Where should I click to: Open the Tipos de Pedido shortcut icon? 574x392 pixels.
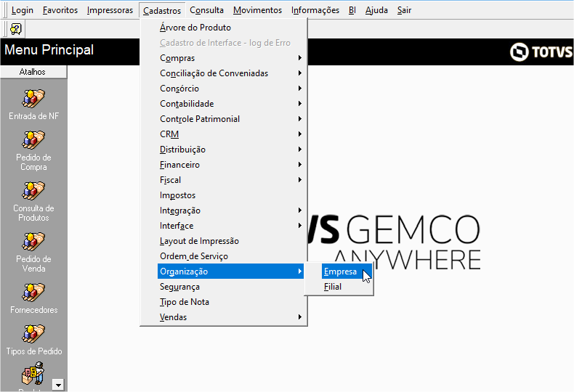tap(33, 334)
